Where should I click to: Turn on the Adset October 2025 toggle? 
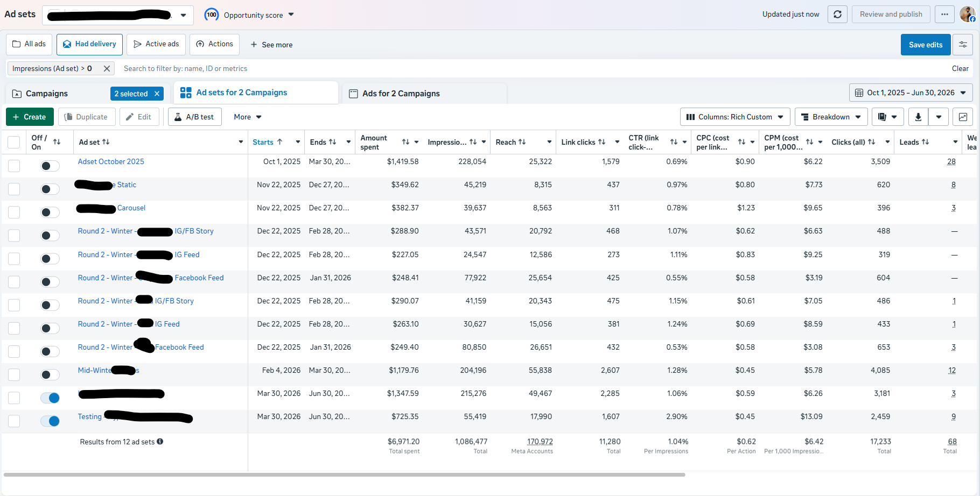pos(50,166)
